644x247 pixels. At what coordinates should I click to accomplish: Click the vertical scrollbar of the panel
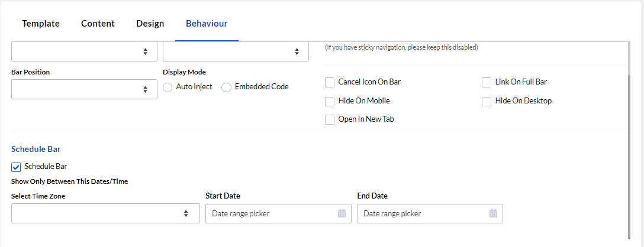click(x=629, y=156)
